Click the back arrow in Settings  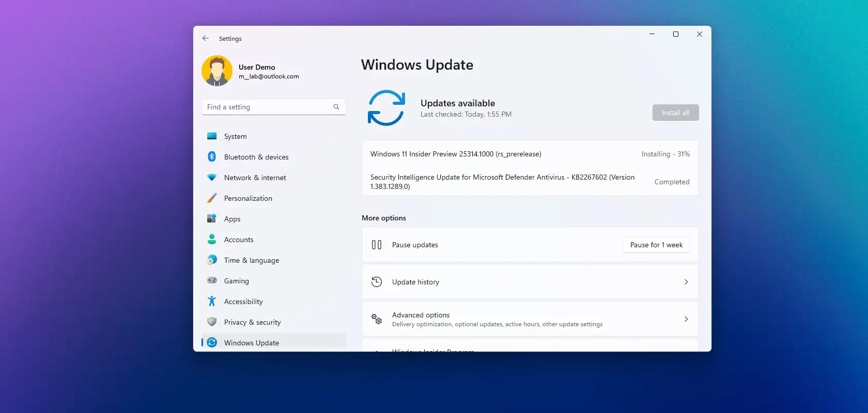206,38
